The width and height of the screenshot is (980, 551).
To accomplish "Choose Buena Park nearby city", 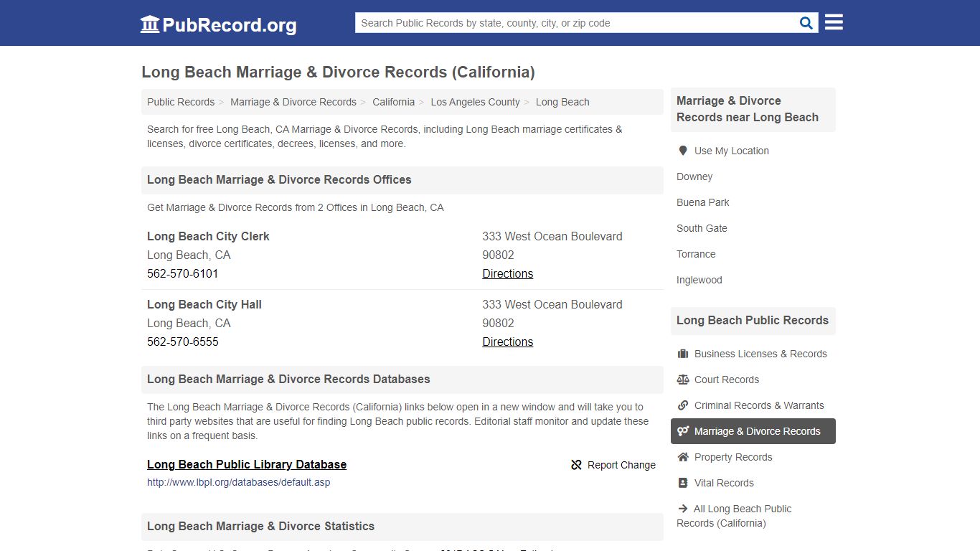I will coord(702,202).
